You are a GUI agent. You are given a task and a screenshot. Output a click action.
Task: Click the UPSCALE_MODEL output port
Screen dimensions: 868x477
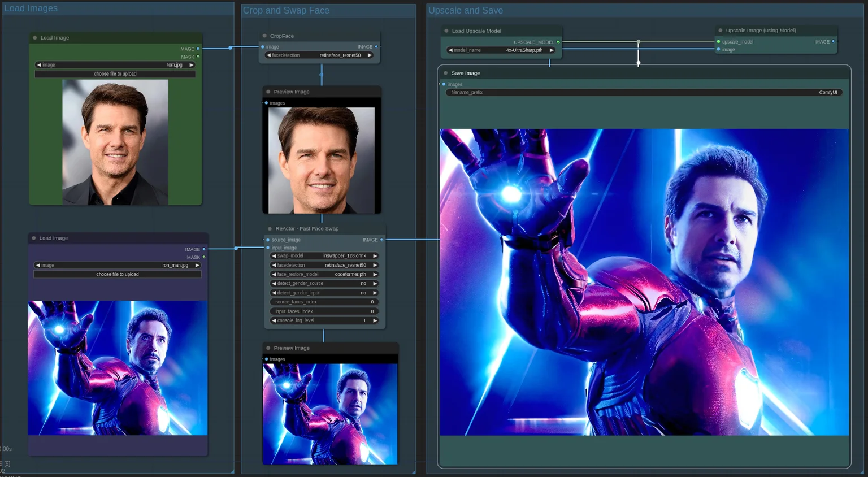558,42
